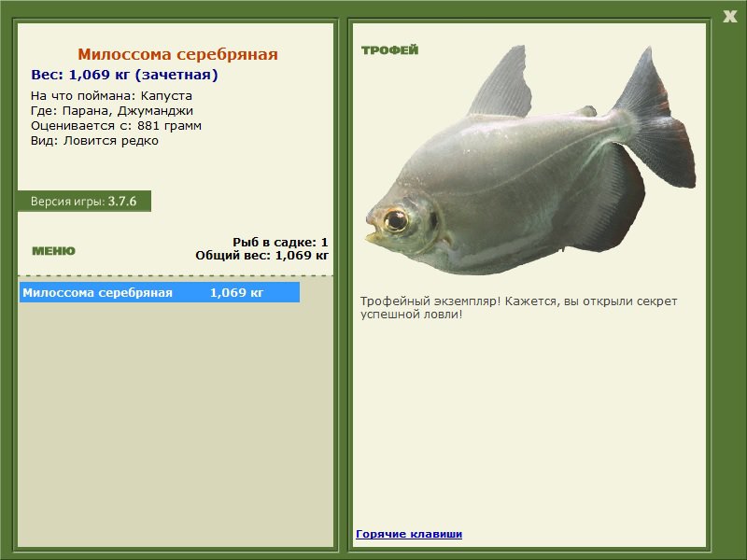Click the Трофейный экземпляр description text
The height and width of the screenshot is (560, 747).
519,308
